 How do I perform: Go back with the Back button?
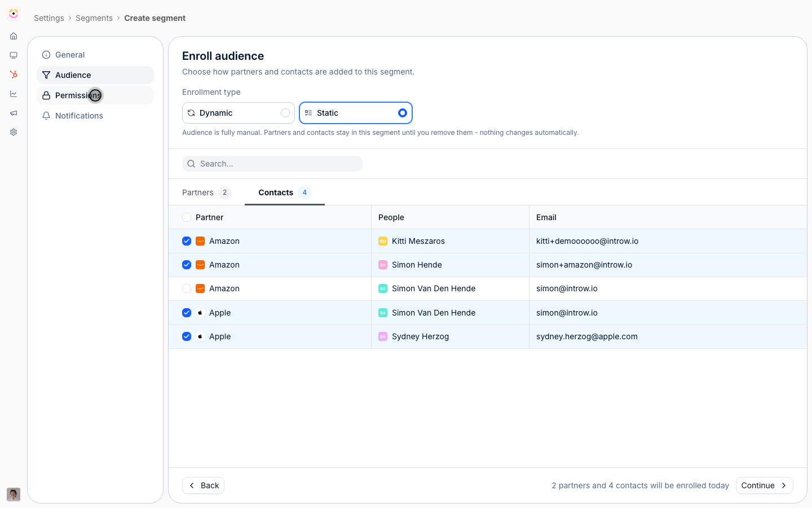coord(203,485)
